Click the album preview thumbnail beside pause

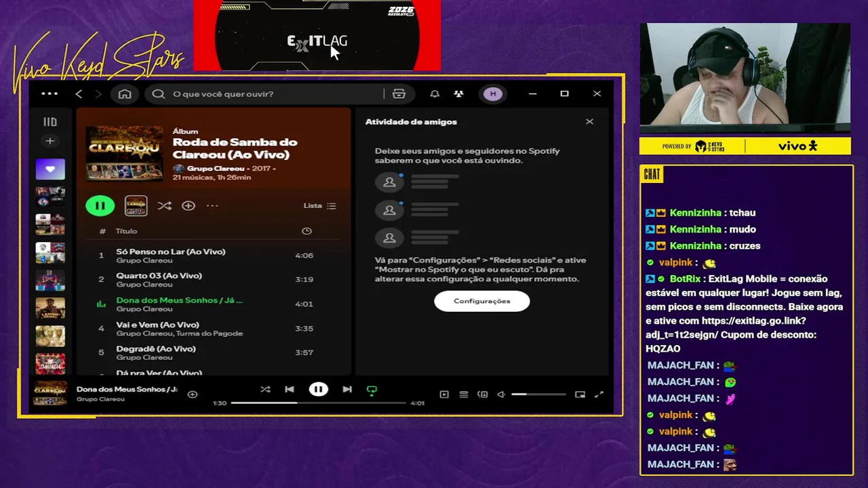(136, 205)
